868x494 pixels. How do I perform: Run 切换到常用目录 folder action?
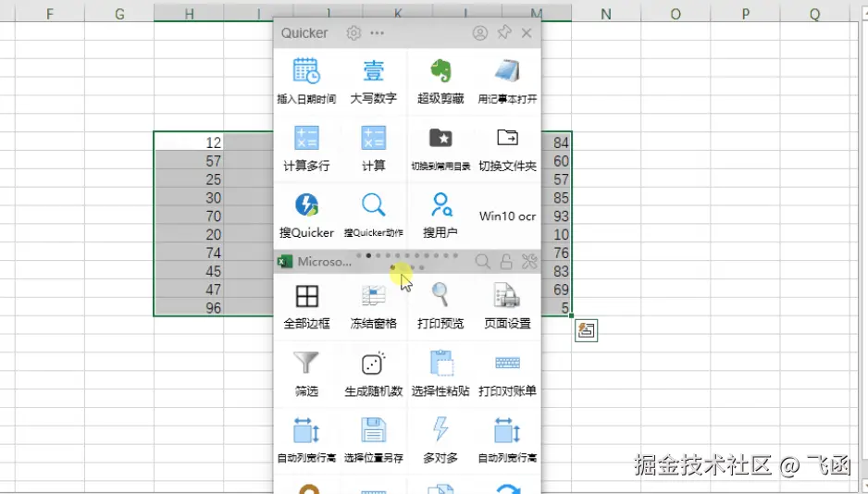(440, 148)
